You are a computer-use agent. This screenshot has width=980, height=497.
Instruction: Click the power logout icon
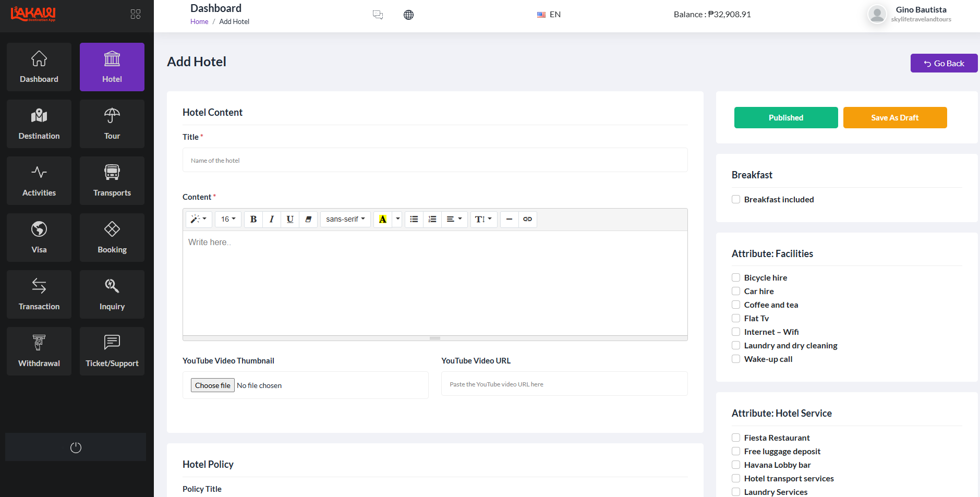76,447
